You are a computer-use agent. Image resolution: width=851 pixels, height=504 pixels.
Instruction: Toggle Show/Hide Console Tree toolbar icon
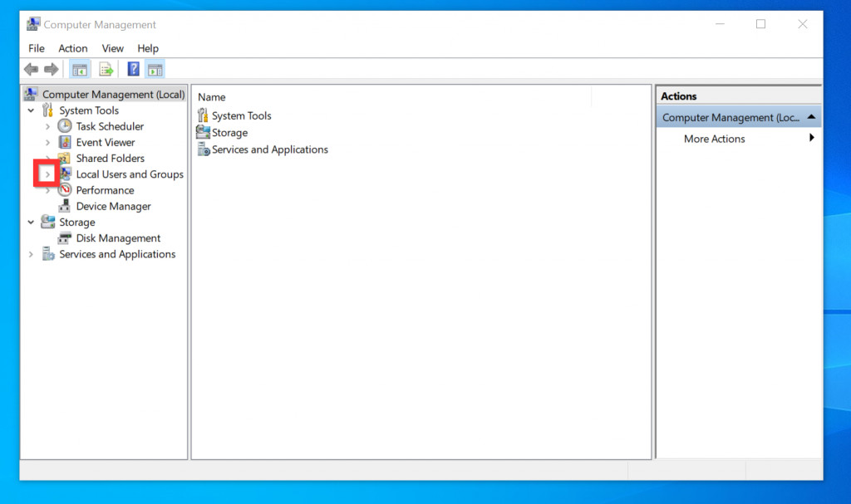pyautogui.click(x=80, y=70)
